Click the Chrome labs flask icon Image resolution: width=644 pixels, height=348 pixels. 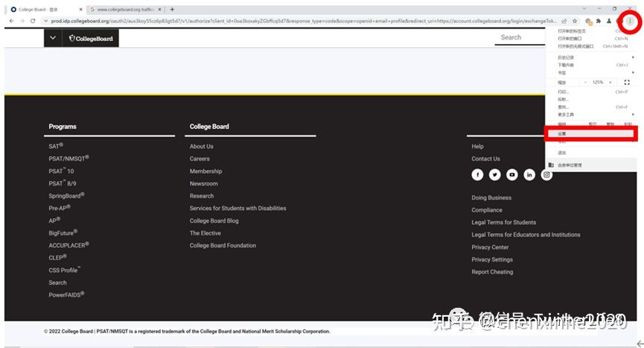click(609, 21)
